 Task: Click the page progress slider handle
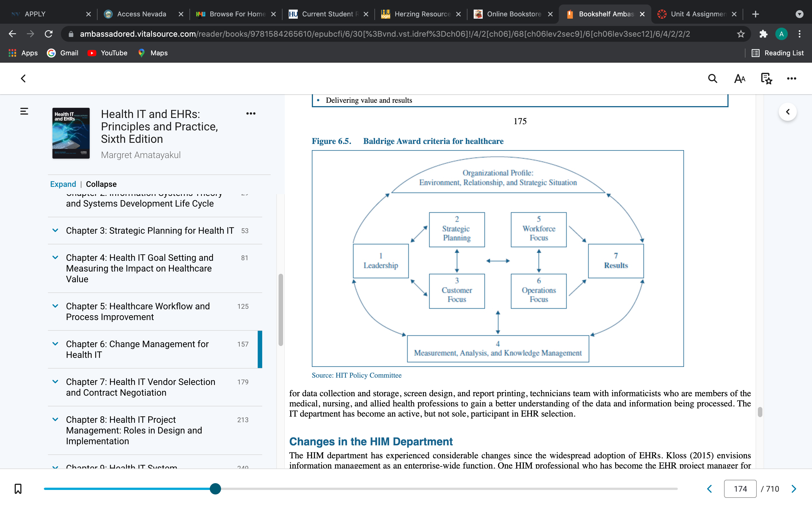tap(215, 489)
